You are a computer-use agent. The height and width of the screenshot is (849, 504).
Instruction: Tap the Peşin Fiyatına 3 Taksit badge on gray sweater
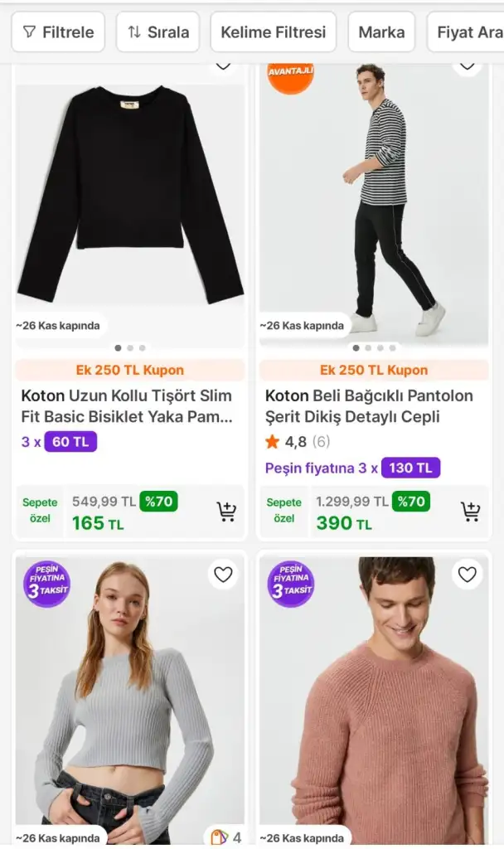[46, 584]
